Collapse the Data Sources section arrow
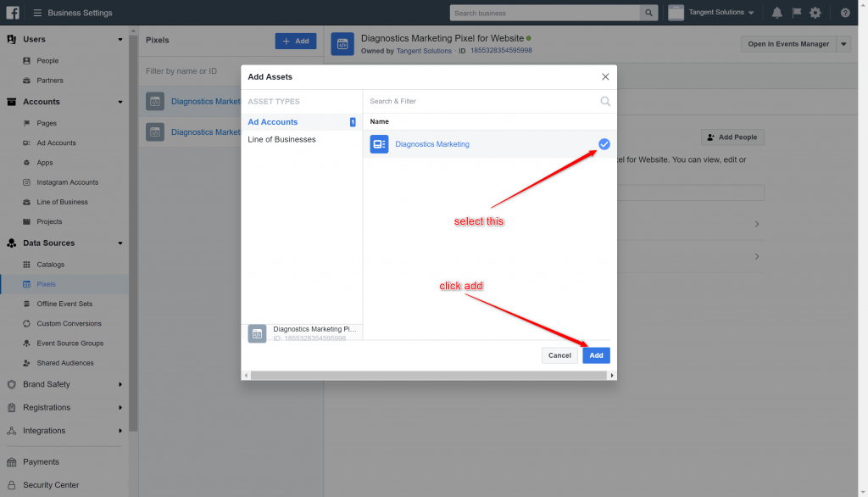The height and width of the screenshot is (497, 868). click(120, 243)
